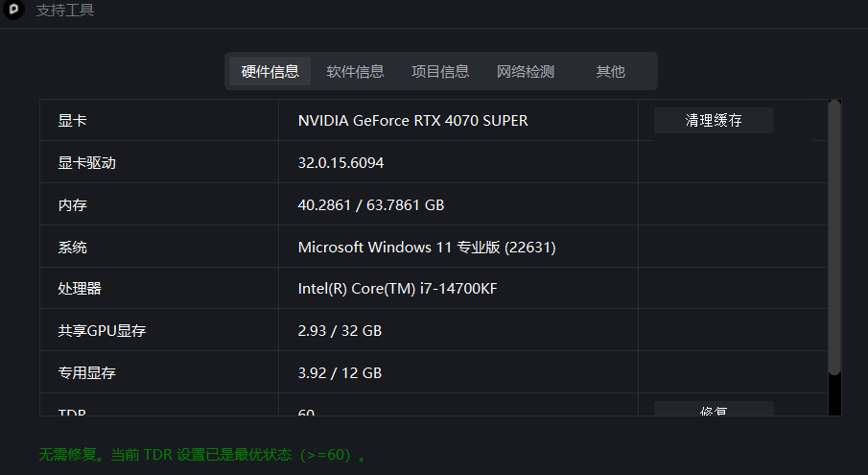Click the driver version 32.0.15.6094

pyautogui.click(x=340, y=163)
